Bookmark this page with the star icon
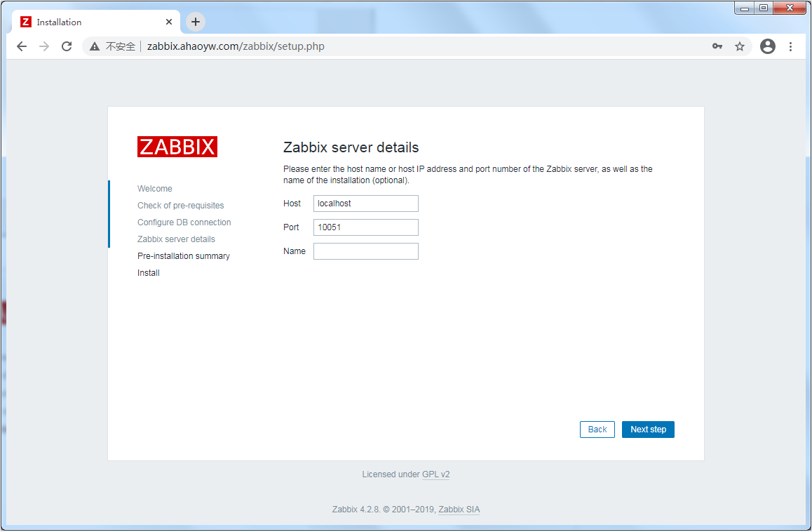 click(739, 46)
